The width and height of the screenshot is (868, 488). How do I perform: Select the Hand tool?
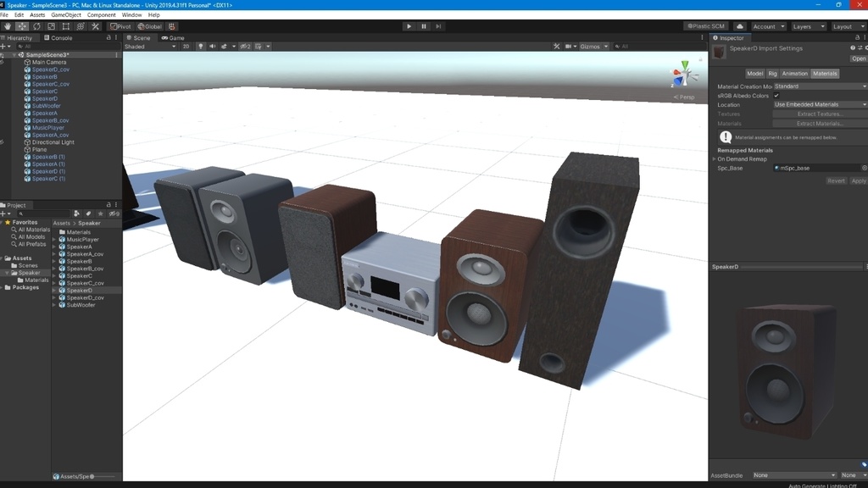point(7,26)
